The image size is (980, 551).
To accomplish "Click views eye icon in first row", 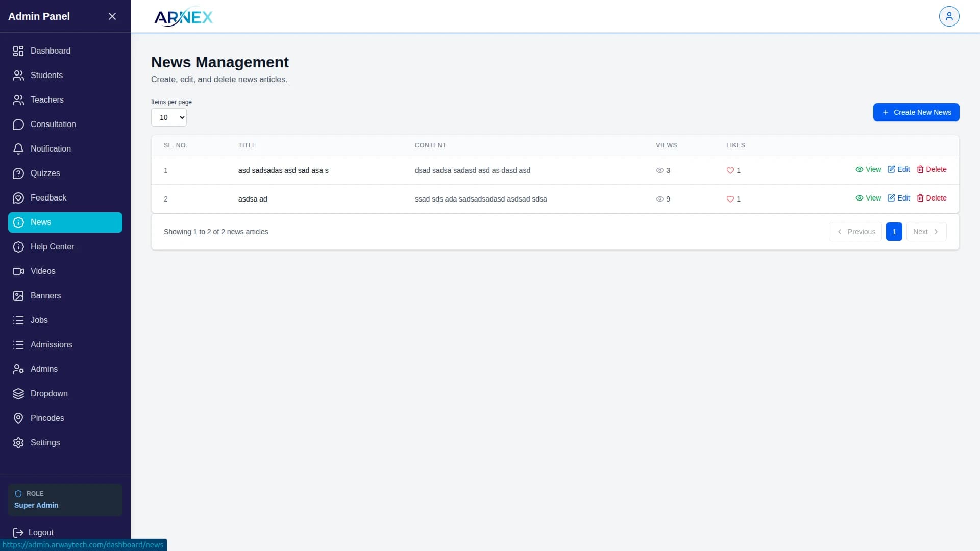I will pos(659,171).
